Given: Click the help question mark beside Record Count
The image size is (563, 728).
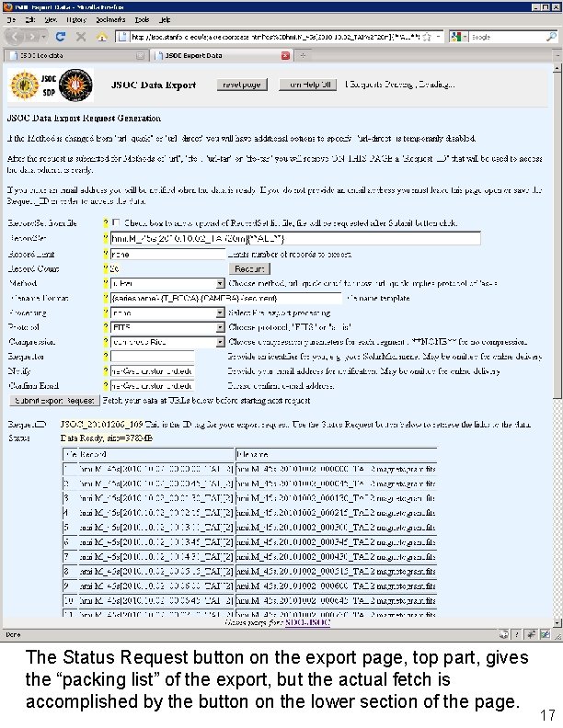Looking at the screenshot, I should [106, 268].
